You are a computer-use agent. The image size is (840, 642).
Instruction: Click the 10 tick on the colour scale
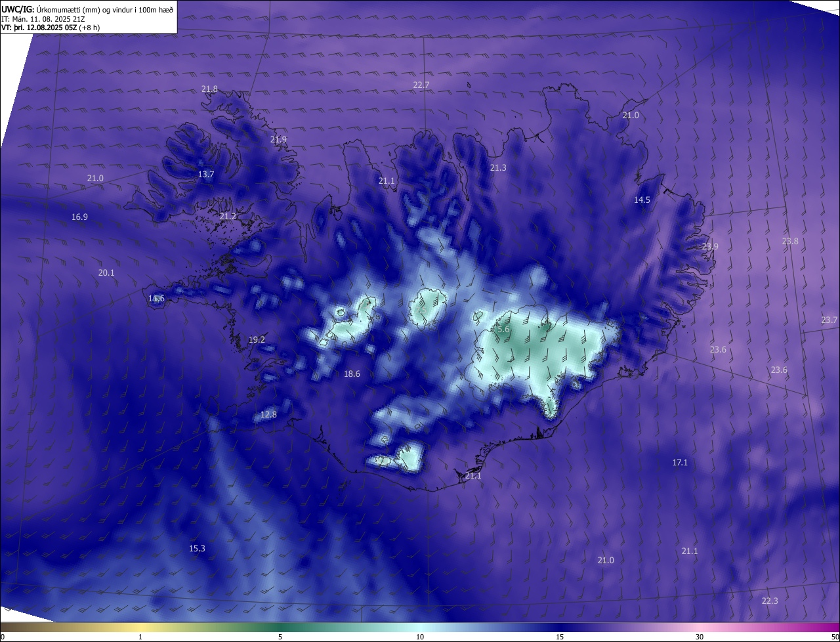click(x=420, y=637)
